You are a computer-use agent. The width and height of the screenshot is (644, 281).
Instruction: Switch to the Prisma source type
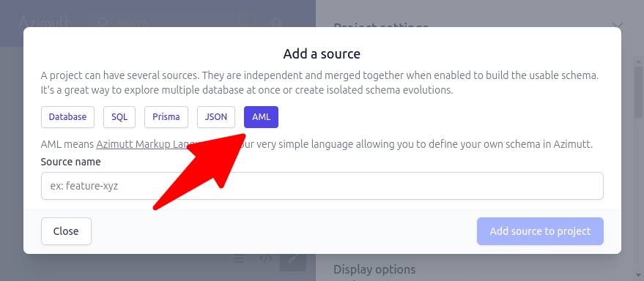tap(166, 117)
